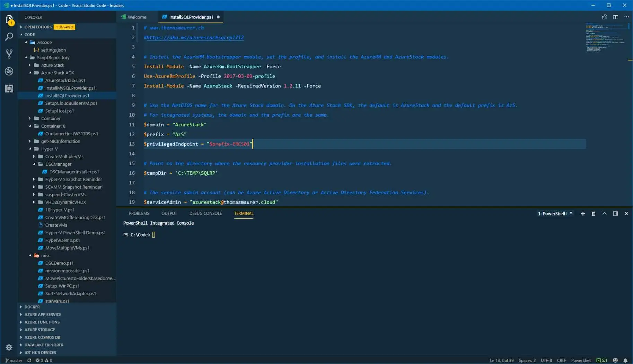Viewport: 633px width, 364px height.
Task: Maximize the panel with the up chevron
Action: (605, 213)
